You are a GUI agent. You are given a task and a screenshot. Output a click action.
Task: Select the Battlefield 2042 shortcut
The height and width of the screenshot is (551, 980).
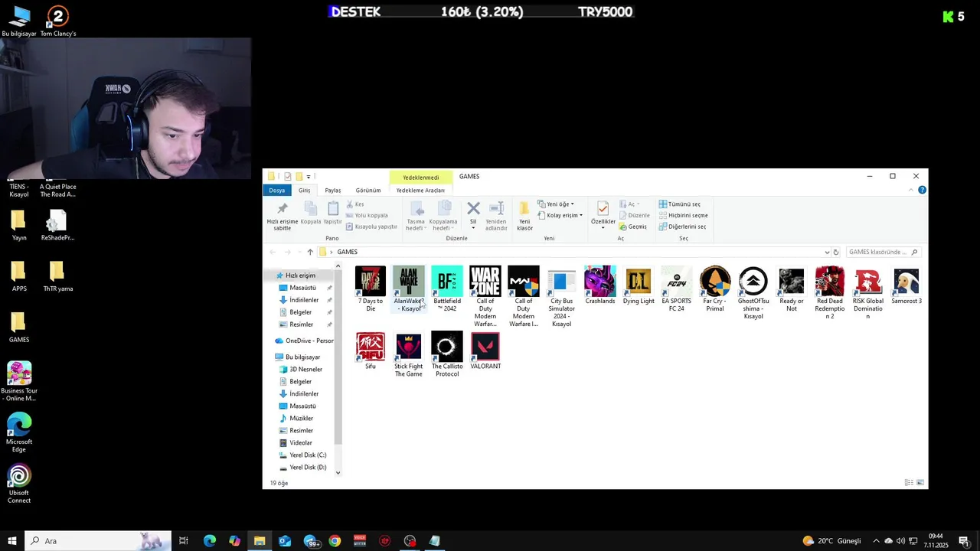pos(447,289)
